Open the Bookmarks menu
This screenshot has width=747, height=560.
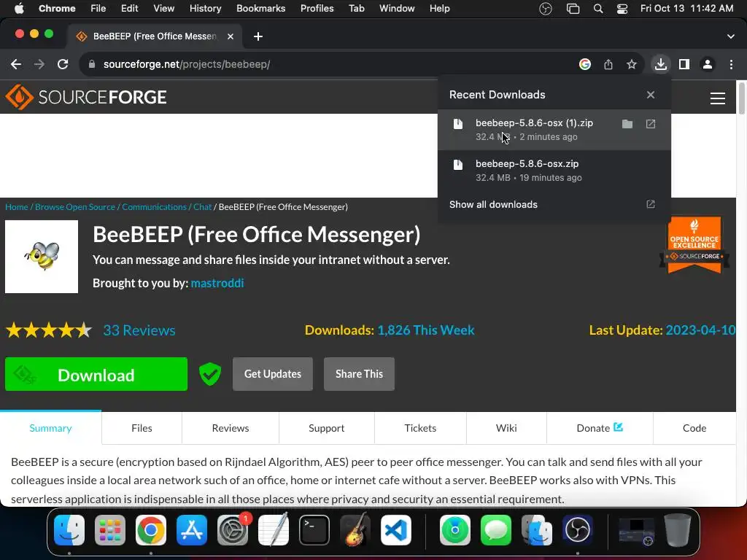coord(260,9)
